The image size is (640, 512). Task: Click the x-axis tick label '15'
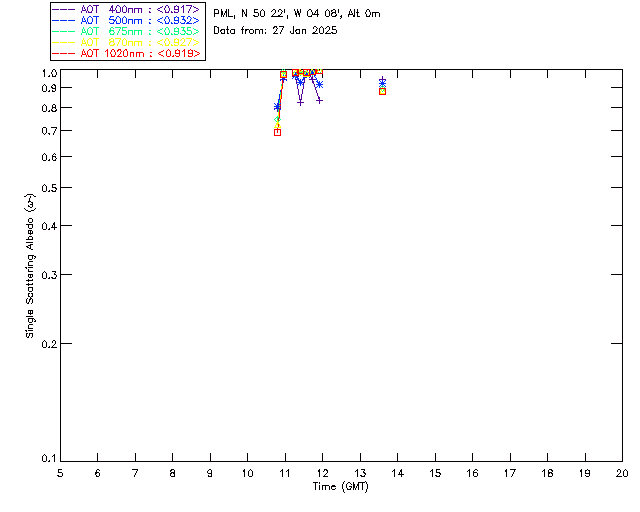click(x=435, y=473)
